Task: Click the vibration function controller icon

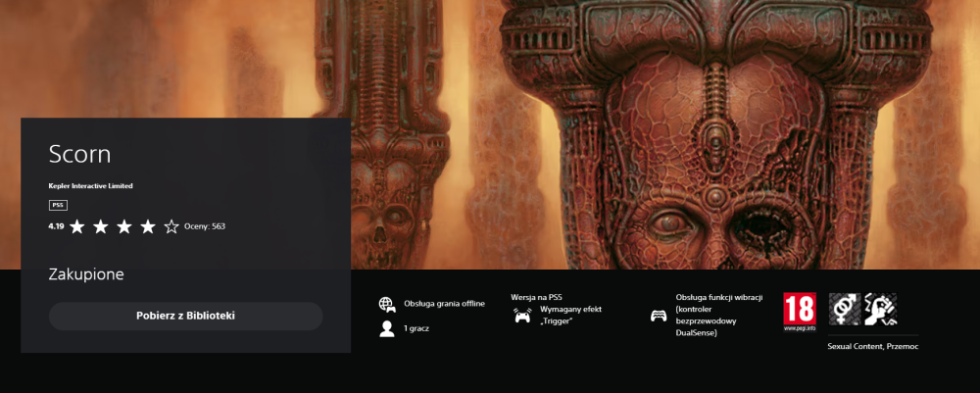Action: tap(659, 316)
